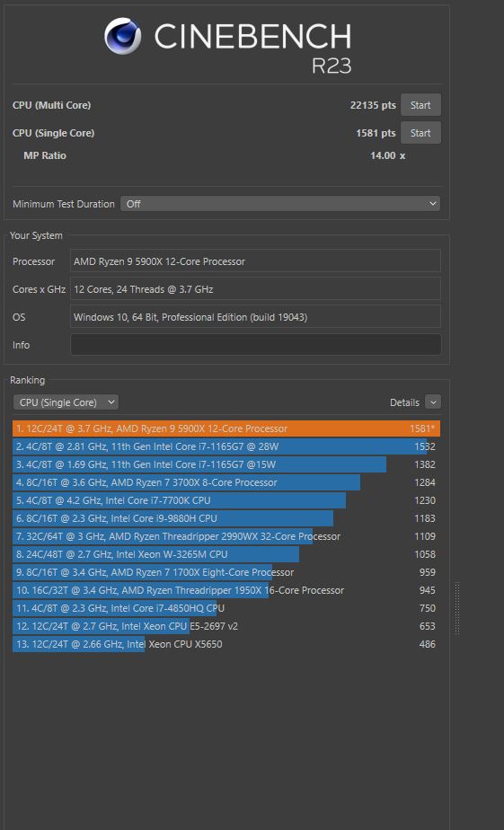Grab the dotted panel resize handle
This screenshot has height=830, width=504.
click(457, 608)
